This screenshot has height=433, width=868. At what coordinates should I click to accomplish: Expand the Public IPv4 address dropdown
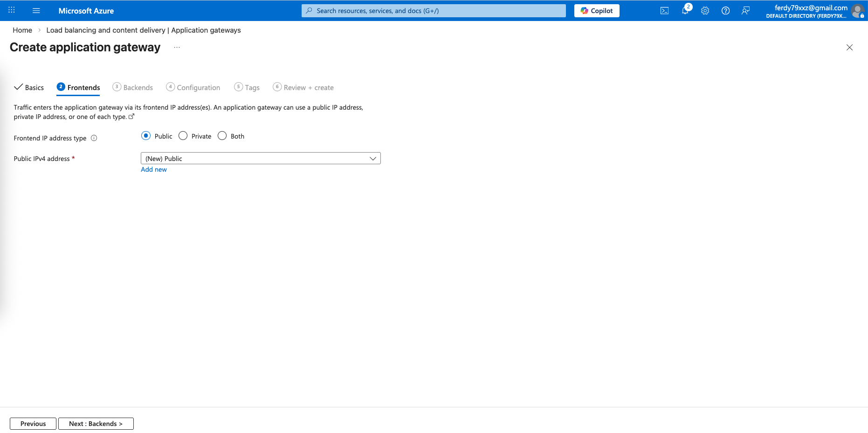tap(261, 159)
